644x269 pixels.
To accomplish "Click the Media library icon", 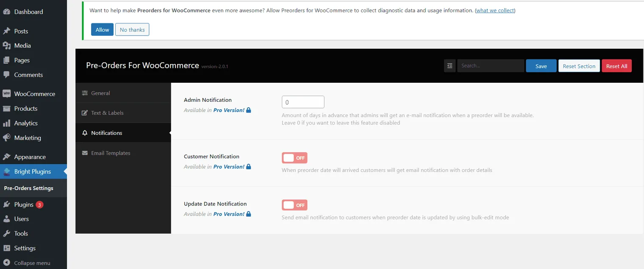I will click(x=6, y=45).
